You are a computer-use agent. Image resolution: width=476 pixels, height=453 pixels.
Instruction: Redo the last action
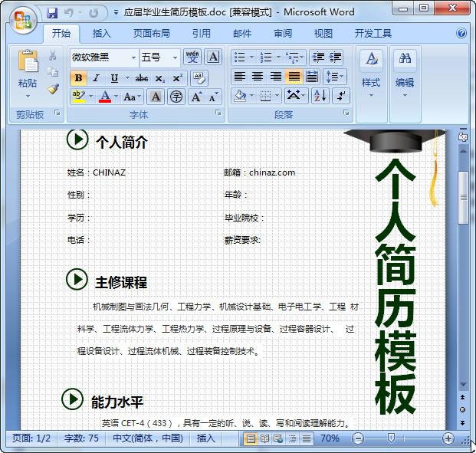94,13
